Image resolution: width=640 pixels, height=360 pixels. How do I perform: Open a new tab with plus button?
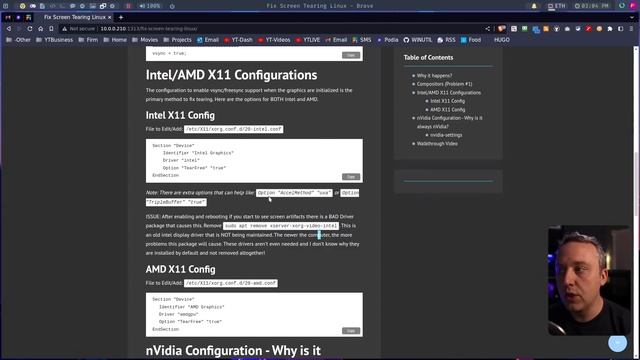click(x=121, y=18)
